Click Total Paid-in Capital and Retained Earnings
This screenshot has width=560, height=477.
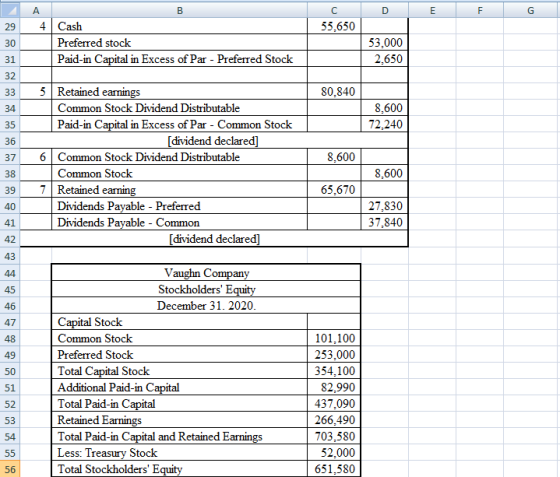(x=180, y=437)
